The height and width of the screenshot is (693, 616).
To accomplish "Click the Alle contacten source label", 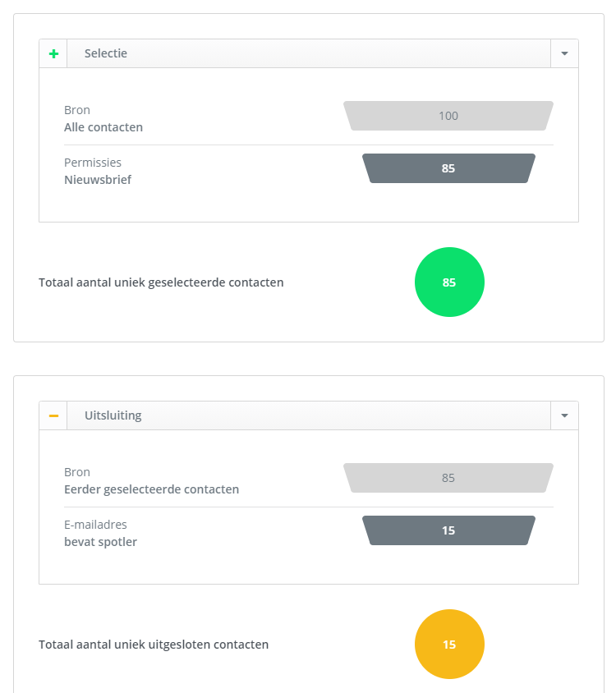I will point(103,127).
